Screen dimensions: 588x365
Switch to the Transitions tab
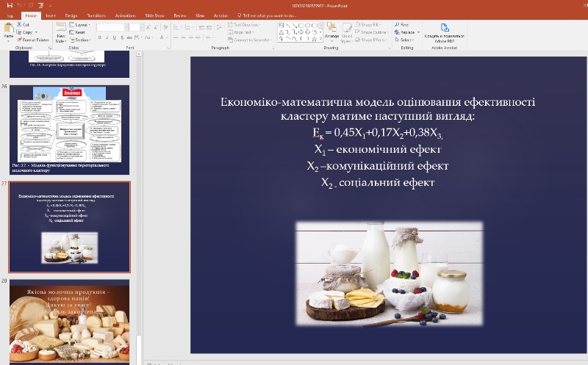[x=96, y=15]
